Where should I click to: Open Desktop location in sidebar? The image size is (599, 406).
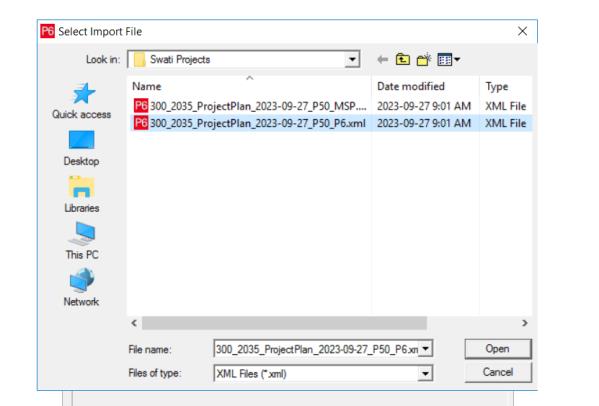(81, 149)
